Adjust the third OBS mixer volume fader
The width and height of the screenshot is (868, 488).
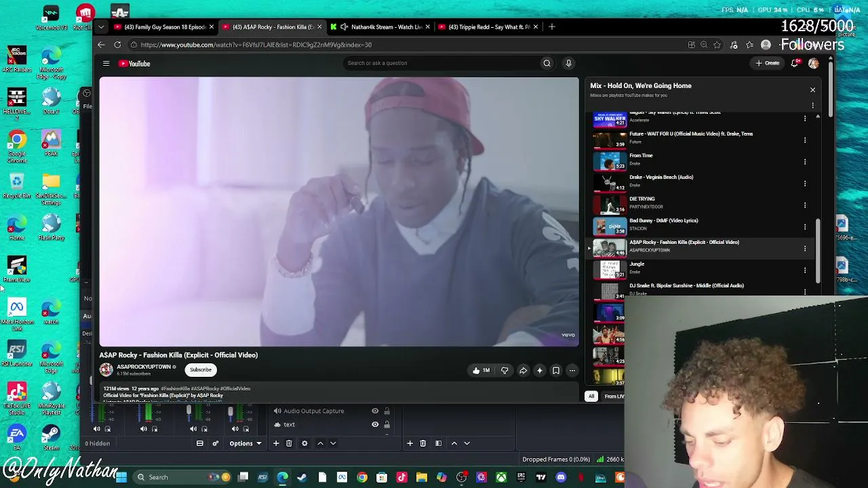(189, 411)
